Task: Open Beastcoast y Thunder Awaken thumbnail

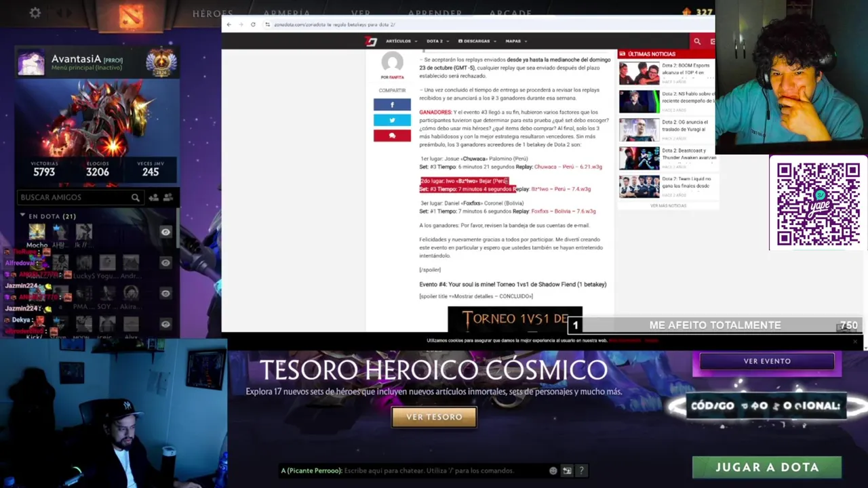Action: (x=639, y=159)
